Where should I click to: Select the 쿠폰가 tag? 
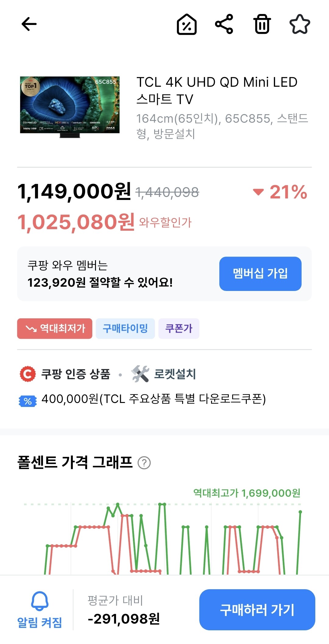(x=179, y=328)
